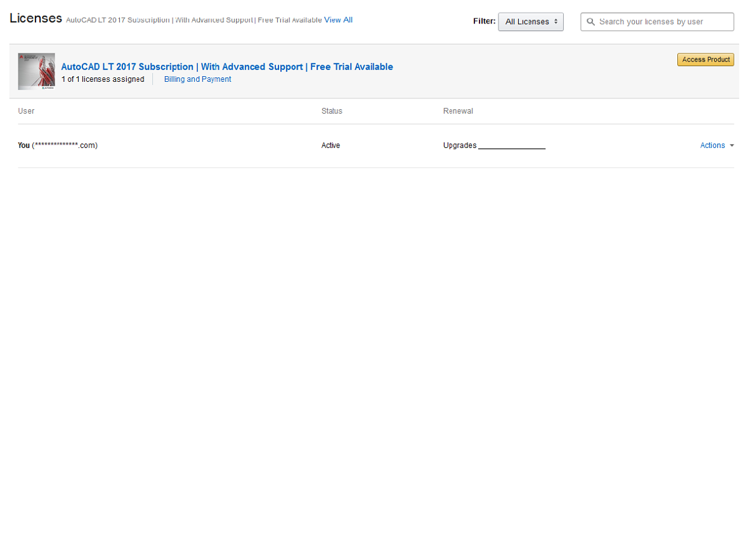Image resolution: width=756 pixels, height=547 pixels.
Task: Click the Filter label
Action: (484, 21)
